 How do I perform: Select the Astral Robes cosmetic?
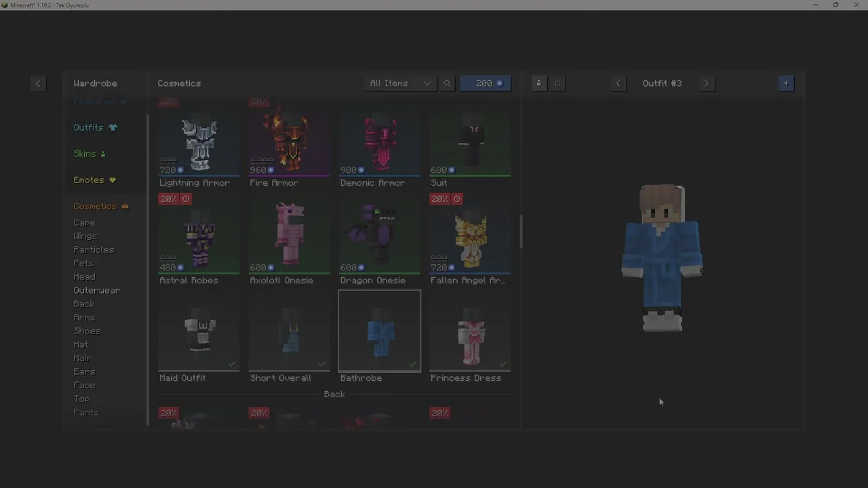(x=199, y=240)
